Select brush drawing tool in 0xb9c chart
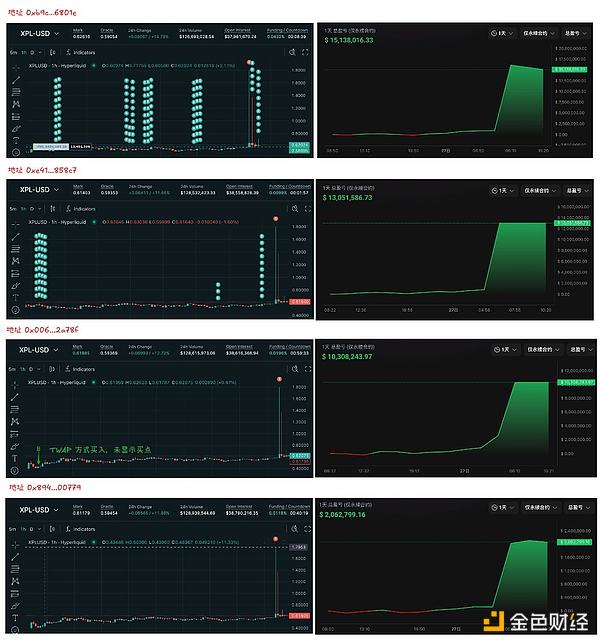Image resolution: width=600 pixels, height=643 pixels. 16,129
